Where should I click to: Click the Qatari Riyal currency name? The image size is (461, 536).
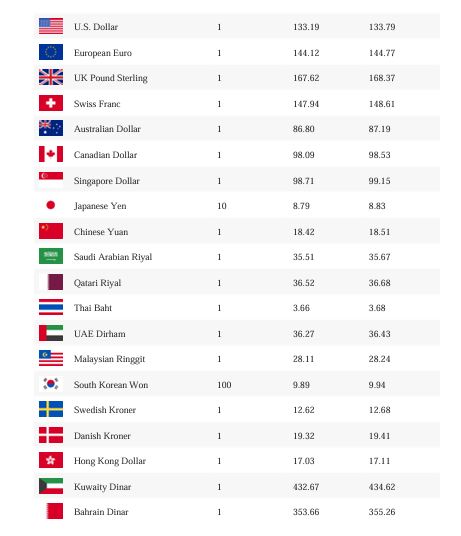[97, 283]
